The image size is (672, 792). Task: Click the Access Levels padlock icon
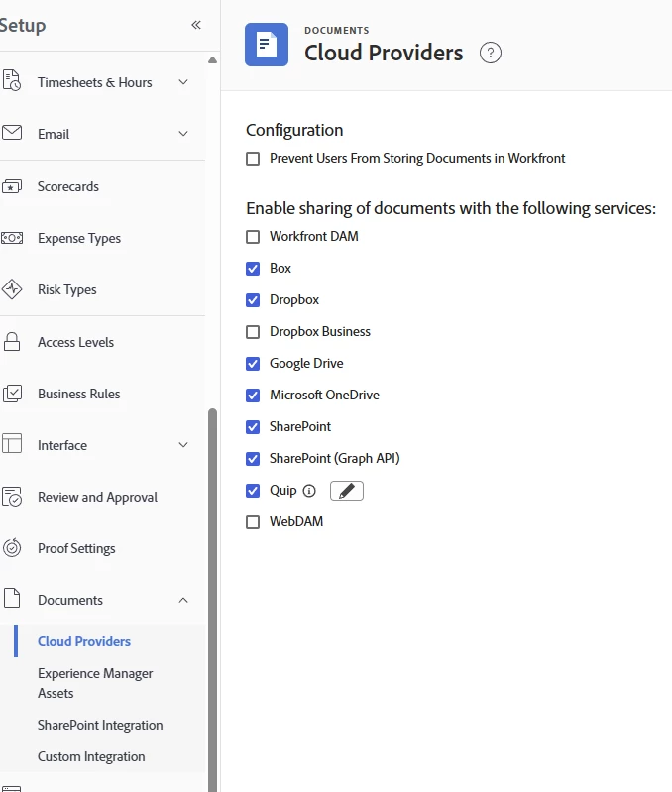coord(12,342)
